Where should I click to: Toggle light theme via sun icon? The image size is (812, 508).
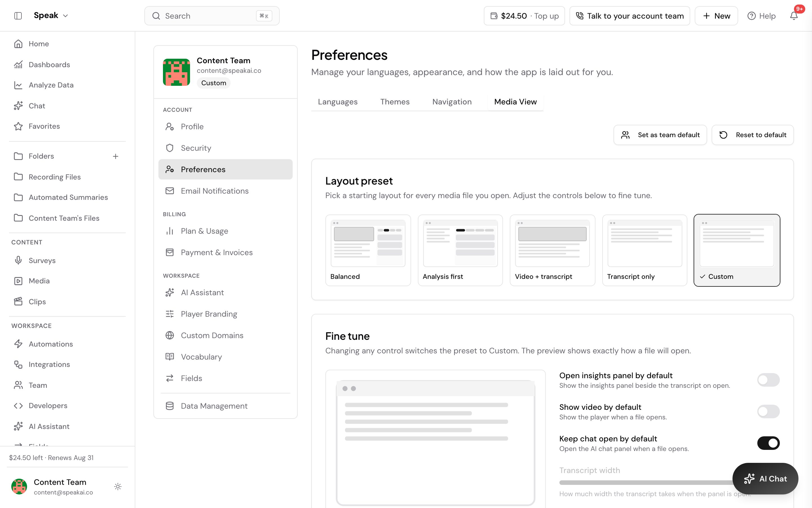point(118,487)
